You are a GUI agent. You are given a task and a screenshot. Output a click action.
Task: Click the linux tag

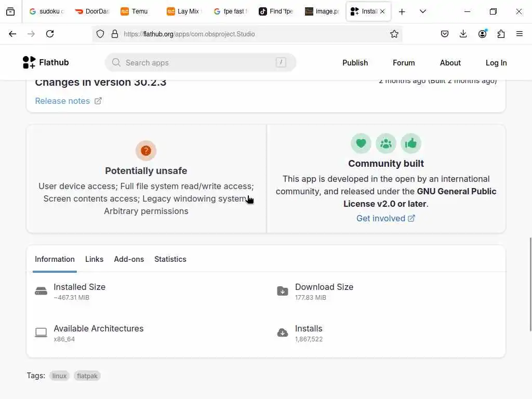[59, 376]
